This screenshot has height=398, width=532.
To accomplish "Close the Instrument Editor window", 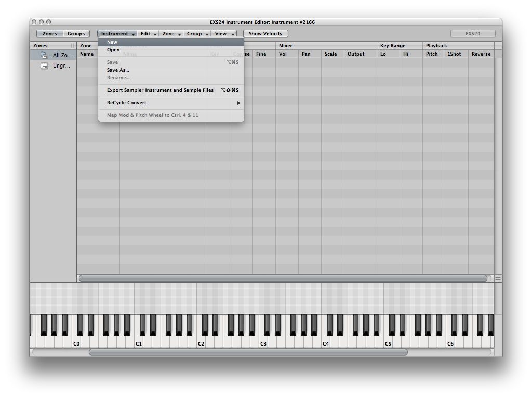I will tap(34, 22).
